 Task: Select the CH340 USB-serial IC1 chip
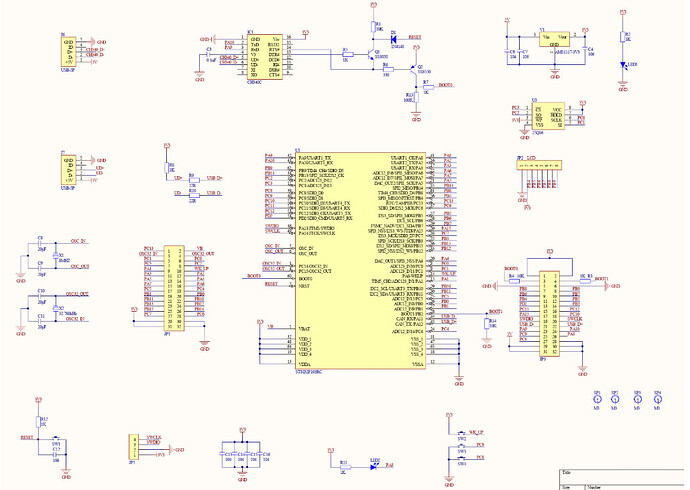[x=264, y=57]
